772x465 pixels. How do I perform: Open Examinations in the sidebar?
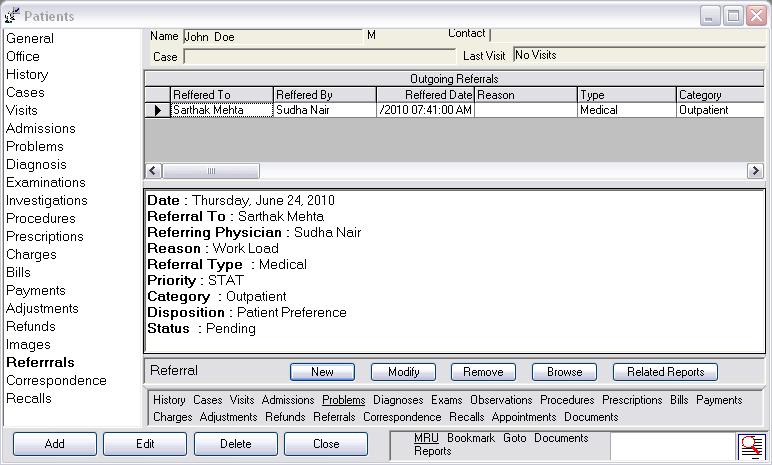point(46,182)
